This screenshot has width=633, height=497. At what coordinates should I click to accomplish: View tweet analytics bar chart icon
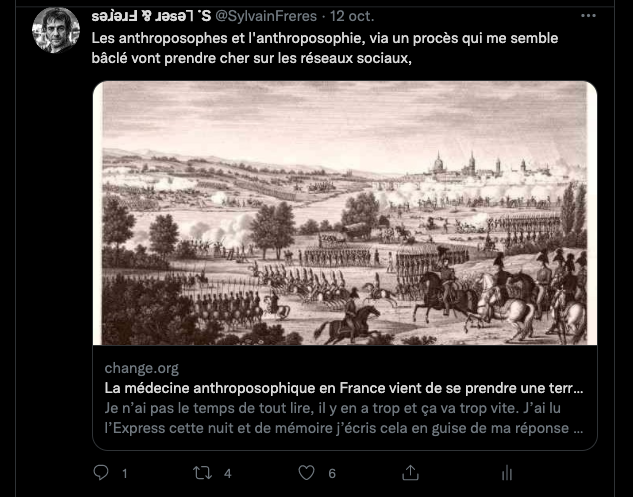point(507,473)
